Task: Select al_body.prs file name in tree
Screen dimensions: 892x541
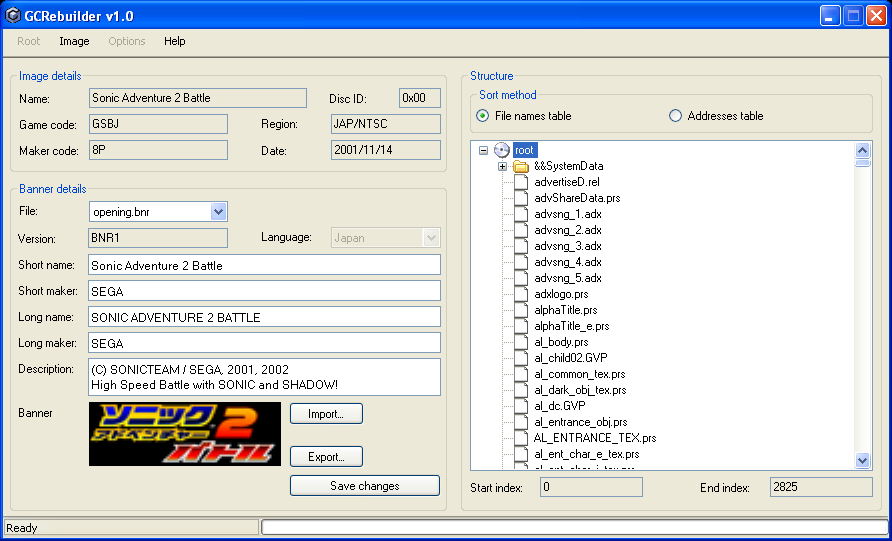Action: [561, 342]
